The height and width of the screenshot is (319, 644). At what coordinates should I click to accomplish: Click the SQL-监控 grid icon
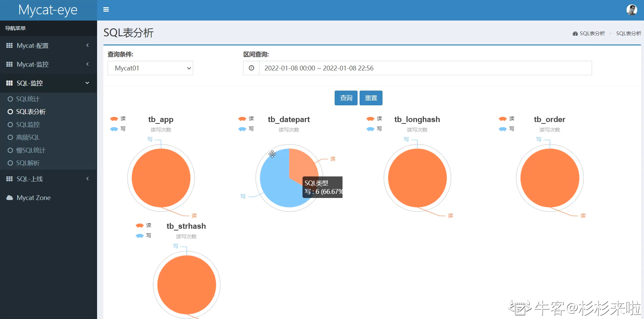pyautogui.click(x=10, y=83)
